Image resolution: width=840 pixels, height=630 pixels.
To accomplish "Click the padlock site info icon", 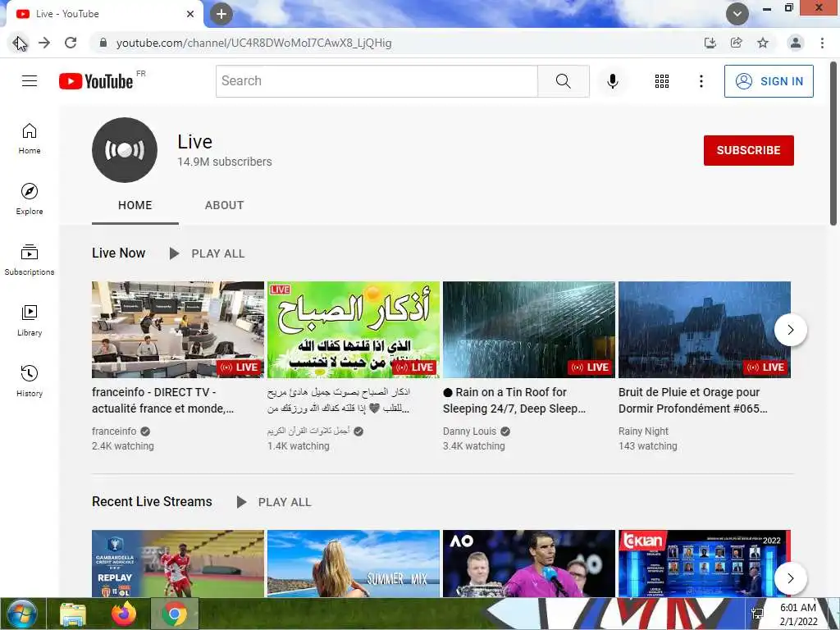I will pyautogui.click(x=103, y=43).
